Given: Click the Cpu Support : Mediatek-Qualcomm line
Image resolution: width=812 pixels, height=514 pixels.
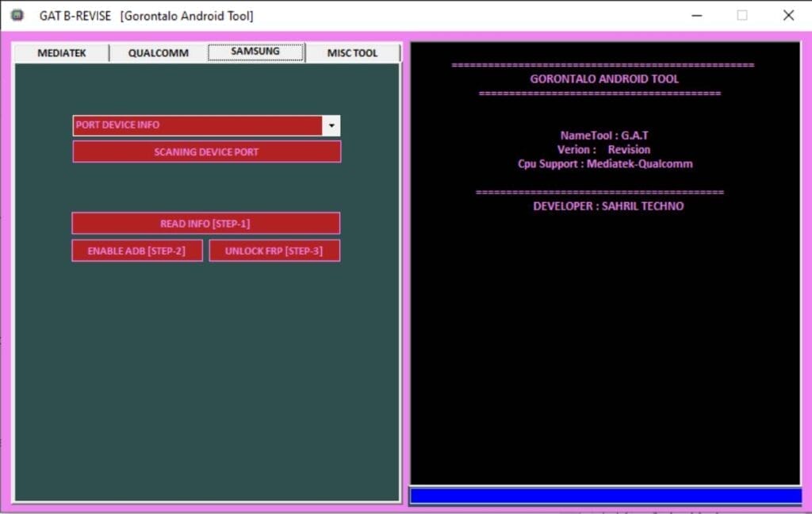Looking at the screenshot, I should click(603, 163).
